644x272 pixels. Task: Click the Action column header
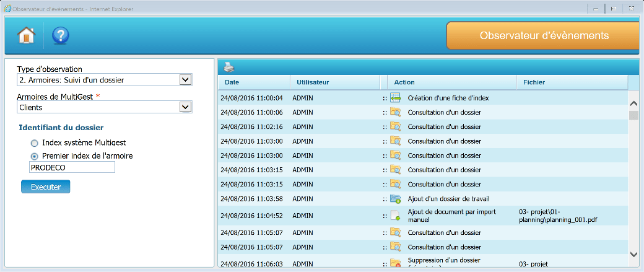pyautogui.click(x=404, y=82)
